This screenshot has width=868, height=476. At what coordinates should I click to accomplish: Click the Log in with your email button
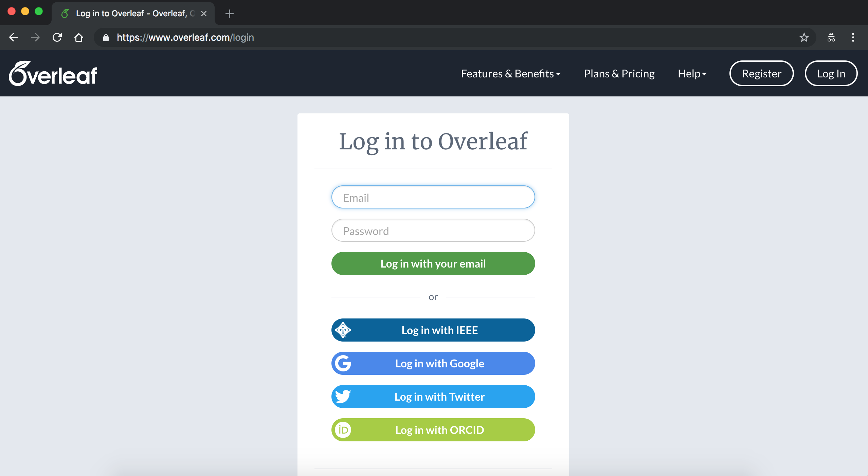click(433, 263)
